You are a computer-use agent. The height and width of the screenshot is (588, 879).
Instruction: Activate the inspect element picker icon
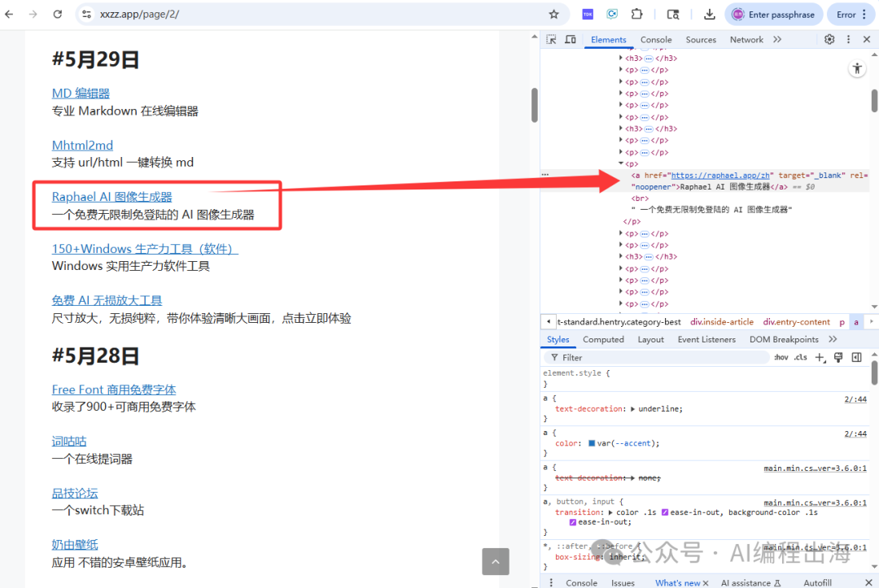click(551, 39)
